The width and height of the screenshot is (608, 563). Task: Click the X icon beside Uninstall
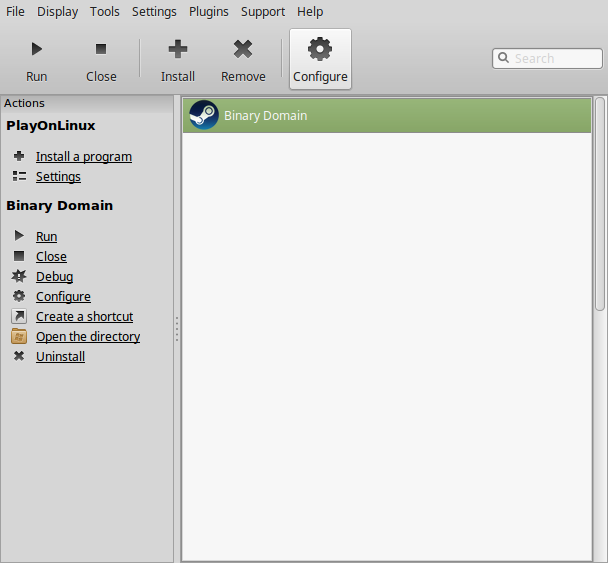coord(19,356)
